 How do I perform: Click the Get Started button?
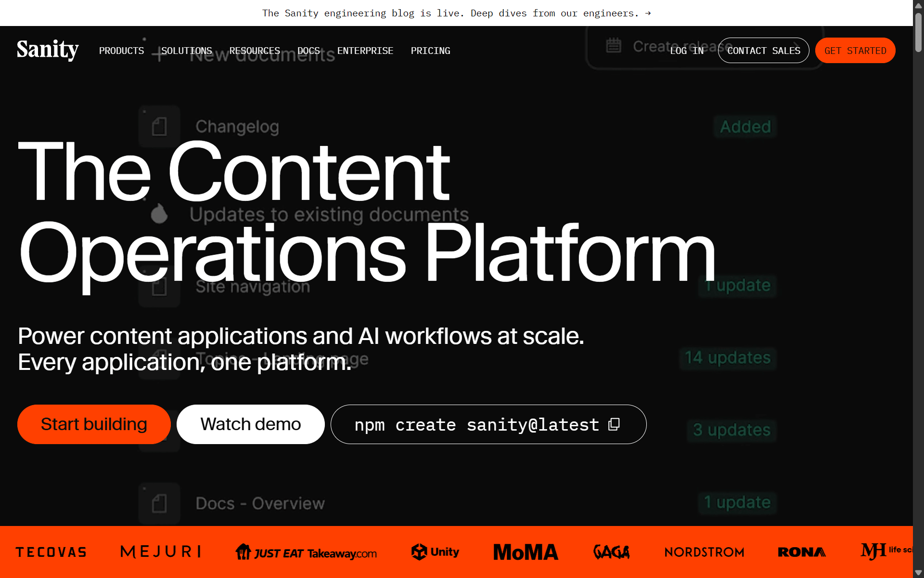[855, 51]
